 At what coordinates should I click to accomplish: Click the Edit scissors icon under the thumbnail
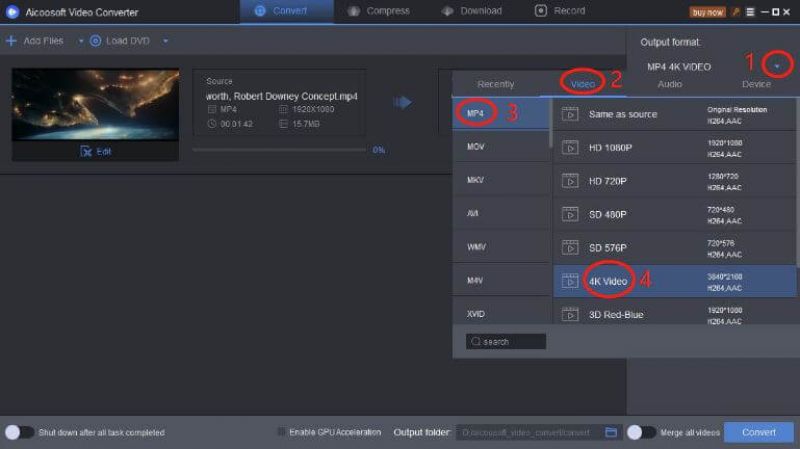tap(86, 151)
